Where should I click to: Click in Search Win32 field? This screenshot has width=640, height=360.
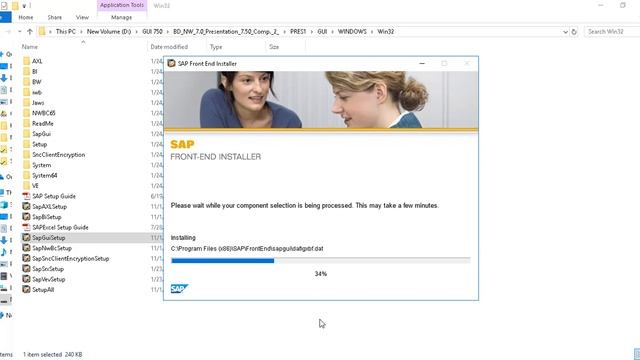[x=612, y=31]
